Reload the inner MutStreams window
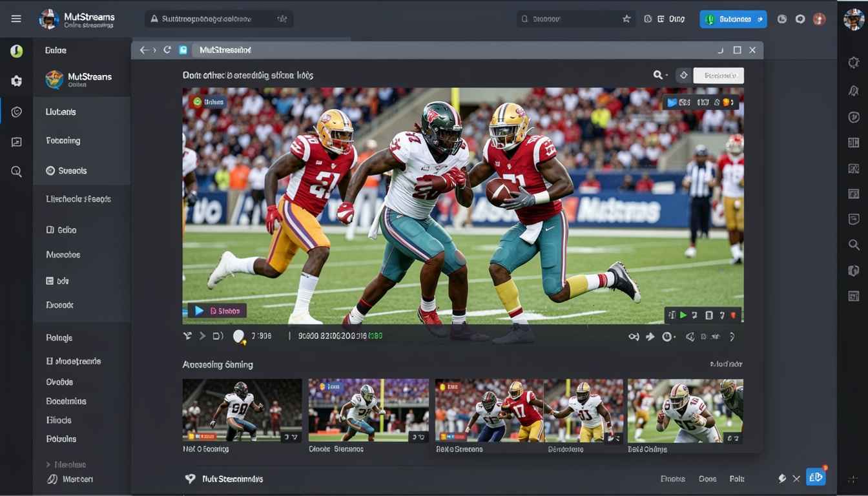This screenshot has width=868, height=496. 167,50
